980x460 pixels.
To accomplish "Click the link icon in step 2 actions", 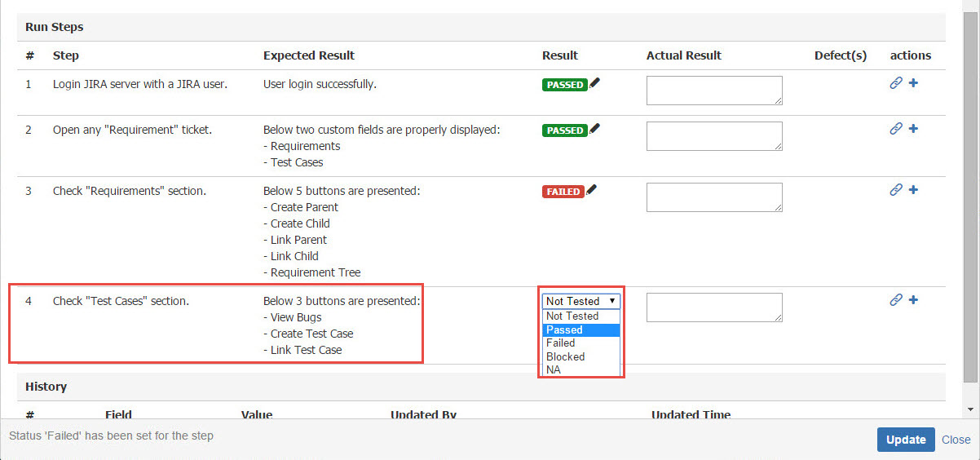I will [x=895, y=128].
